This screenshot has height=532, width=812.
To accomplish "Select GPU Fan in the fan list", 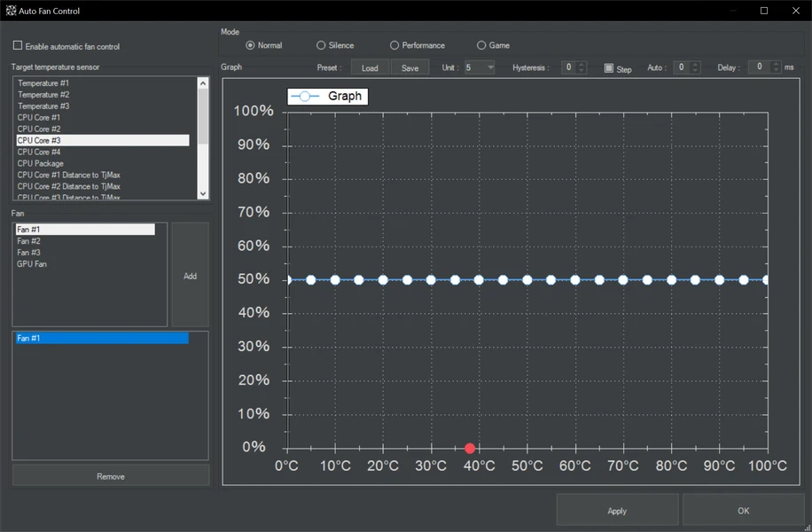I will (x=32, y=264).
